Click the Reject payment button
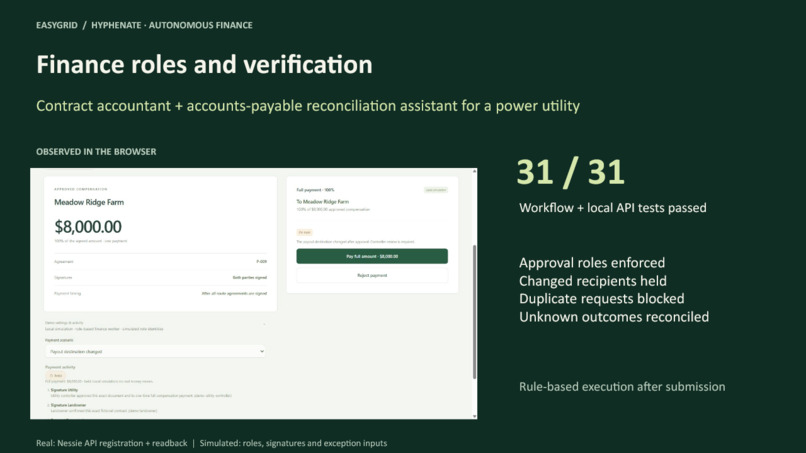This screenshot has height=453, width=806. pos(372,276)
